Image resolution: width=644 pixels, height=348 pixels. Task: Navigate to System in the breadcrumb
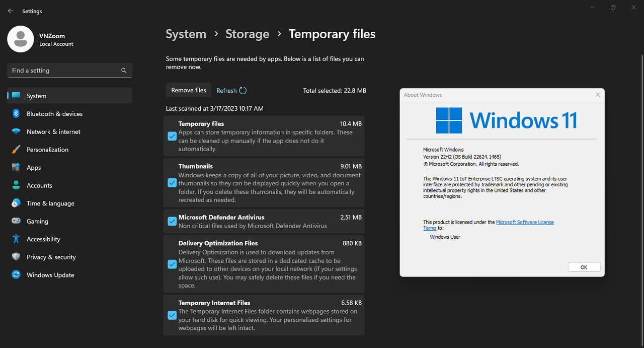click(186, 34)
